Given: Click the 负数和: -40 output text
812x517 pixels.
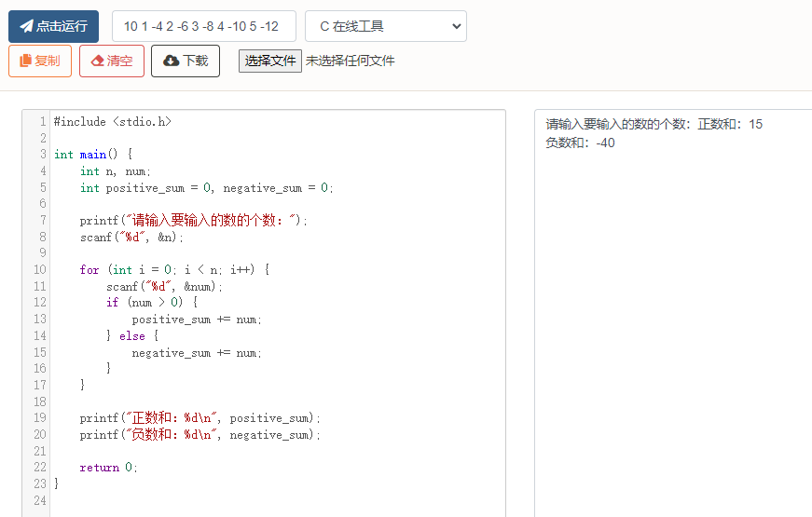Looking at the screenshot, I should click(580, 143).
